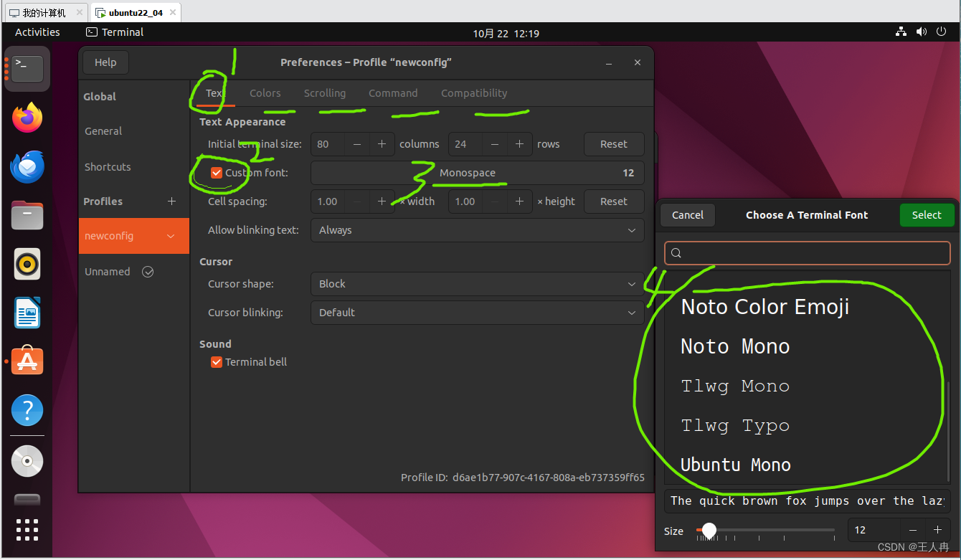Click the network status icon
Viewport: 961px width, 560px height.
pyautogui.click(x=901, y=32)
